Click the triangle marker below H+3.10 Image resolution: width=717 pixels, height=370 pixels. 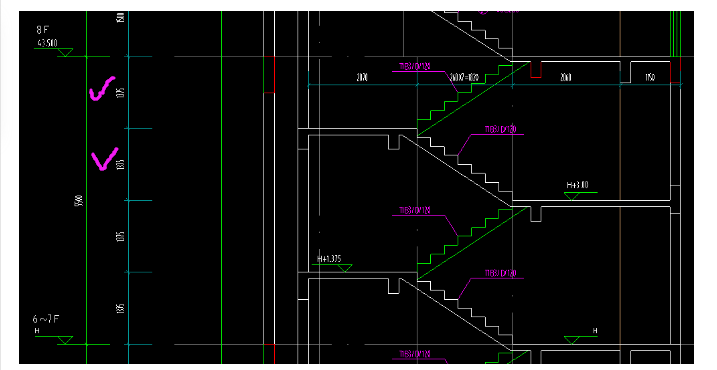coord(572,196)
